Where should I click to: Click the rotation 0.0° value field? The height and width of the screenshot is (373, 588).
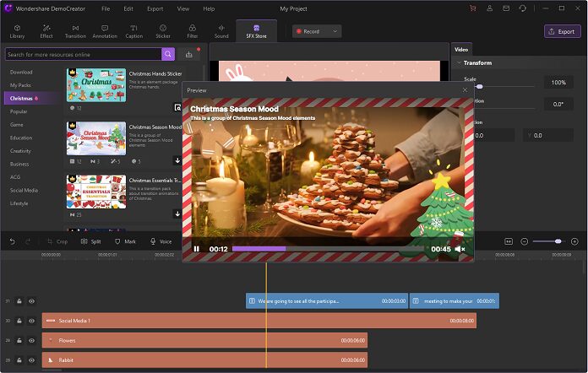(558, 104)
